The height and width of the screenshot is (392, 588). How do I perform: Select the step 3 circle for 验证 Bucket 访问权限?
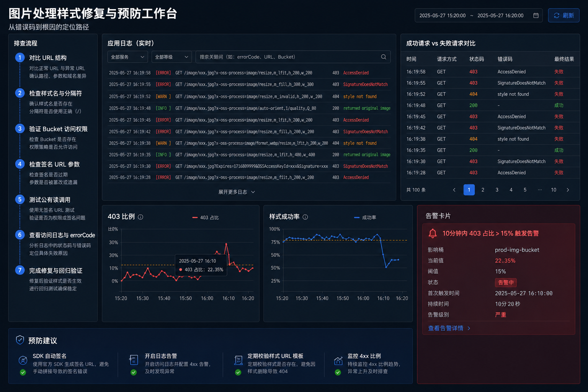(x=20, y=129)
